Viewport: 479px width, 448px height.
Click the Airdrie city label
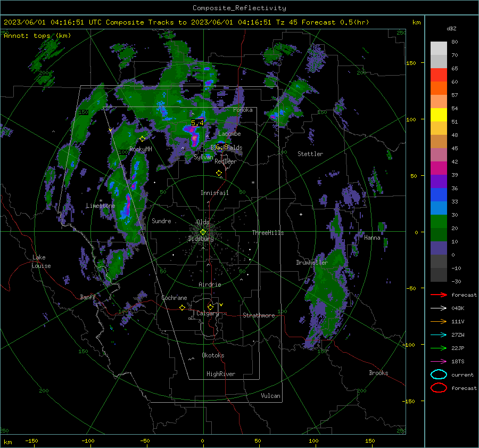coord(210,284)
